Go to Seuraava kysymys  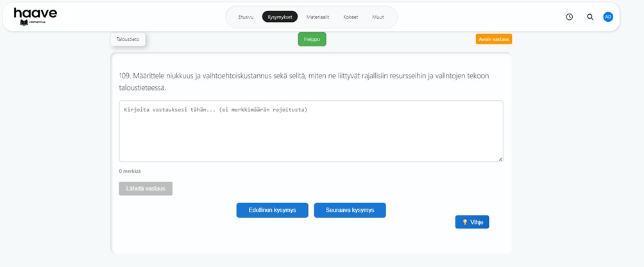tap(350, 210)
